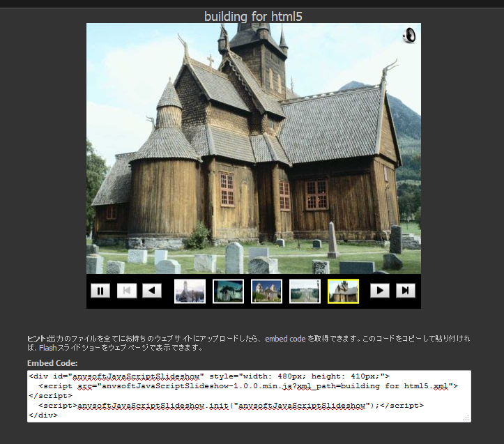
Task: Pause the slideshow playback
Action: [x=100, y=291]
